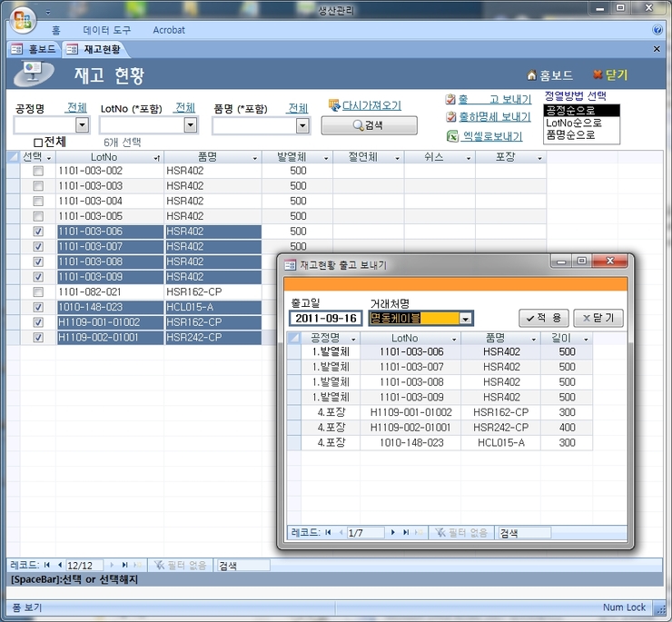Image resolution: width=672 pixels, height=622 pixels.
Task: Click the 출고일 date field
Action: coord(326,319)
